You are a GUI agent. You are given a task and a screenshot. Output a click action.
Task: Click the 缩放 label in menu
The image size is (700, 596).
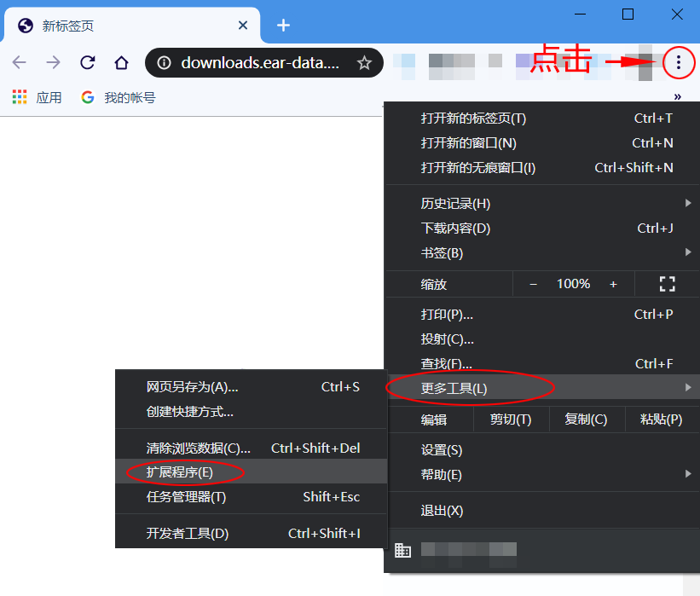(434, 285)
